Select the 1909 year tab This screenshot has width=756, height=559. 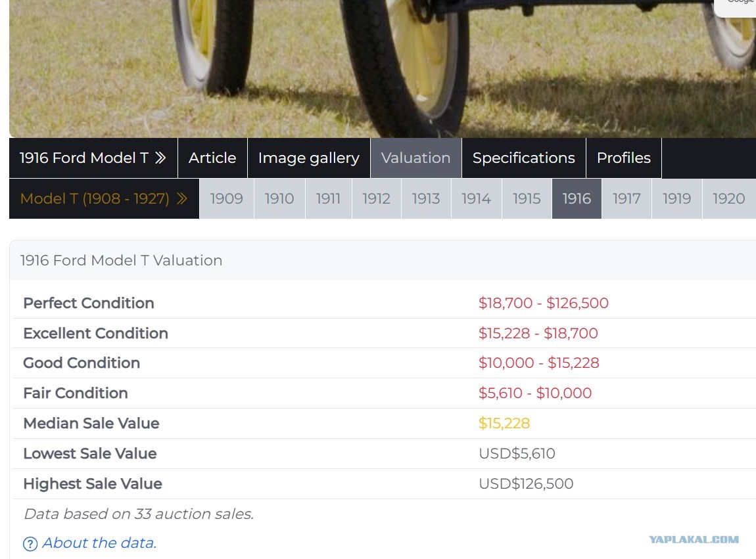pos(227,198)
